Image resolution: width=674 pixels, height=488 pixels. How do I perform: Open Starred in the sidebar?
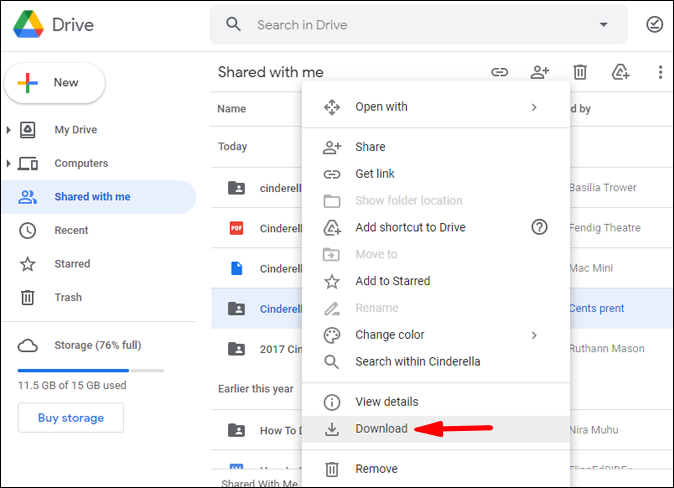(x=72, y=264)
